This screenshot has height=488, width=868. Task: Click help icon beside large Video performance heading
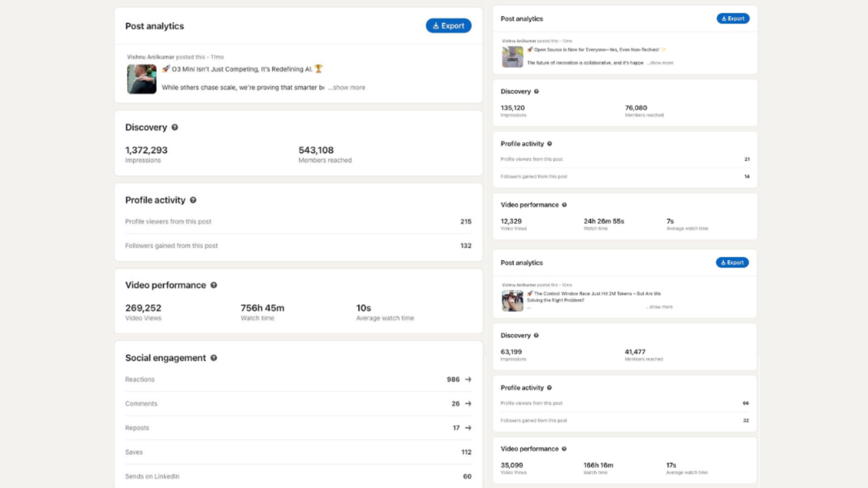[x=214, y=285]
